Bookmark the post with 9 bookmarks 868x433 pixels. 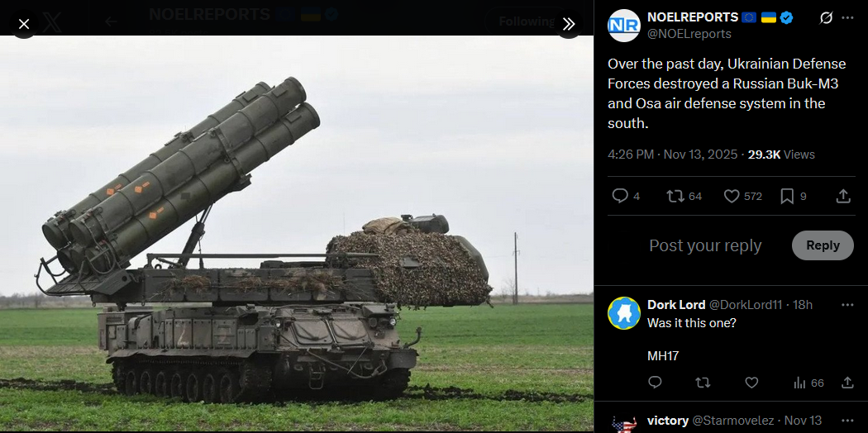(794, 196)
